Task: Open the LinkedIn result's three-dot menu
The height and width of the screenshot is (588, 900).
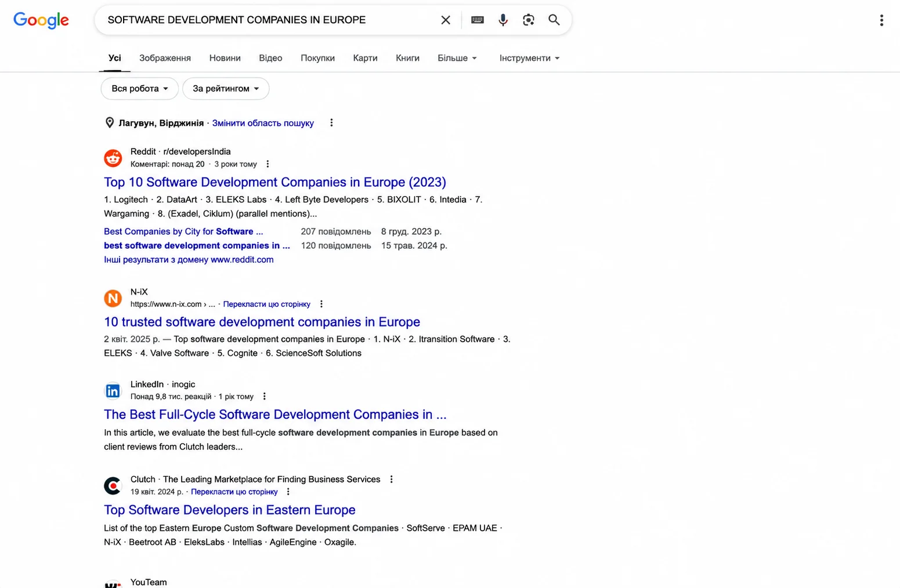Action: coord(265,397)
